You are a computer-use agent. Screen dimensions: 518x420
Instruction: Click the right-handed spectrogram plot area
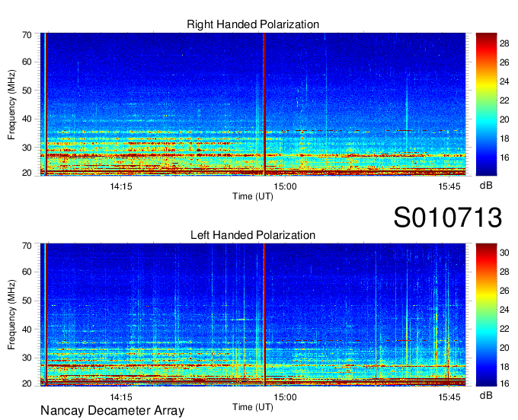[x=253, y=104]
